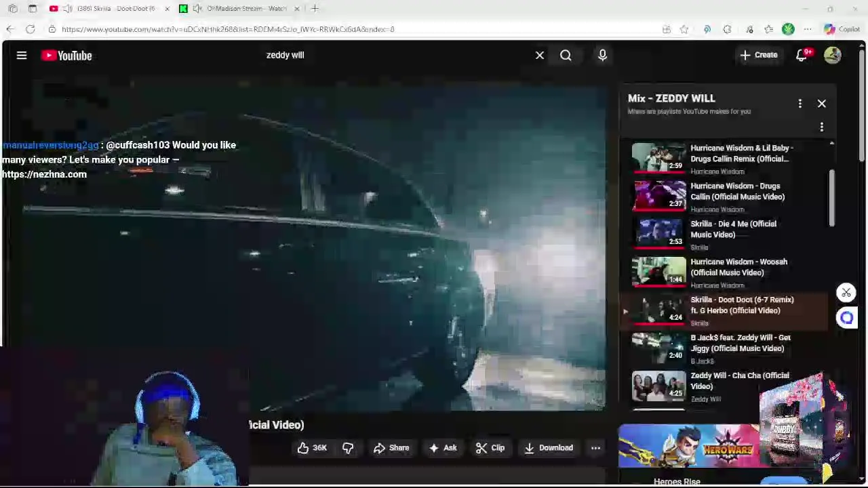Play Hurricane Wisdom & Lil Baby Drugs Callin Remix
This screenshot has width=868, height=488.
pyautogui.click(x=722, y=158)
